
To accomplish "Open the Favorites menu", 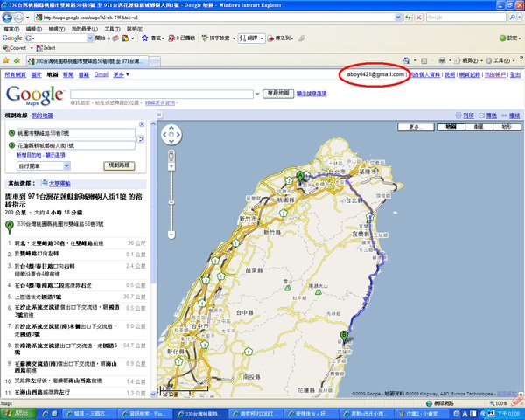I will (84, 29).
